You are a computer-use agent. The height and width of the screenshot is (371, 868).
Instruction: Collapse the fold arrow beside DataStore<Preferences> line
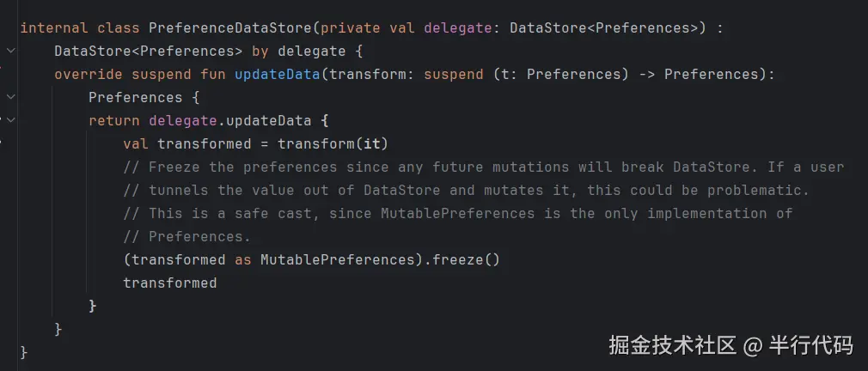10,51
